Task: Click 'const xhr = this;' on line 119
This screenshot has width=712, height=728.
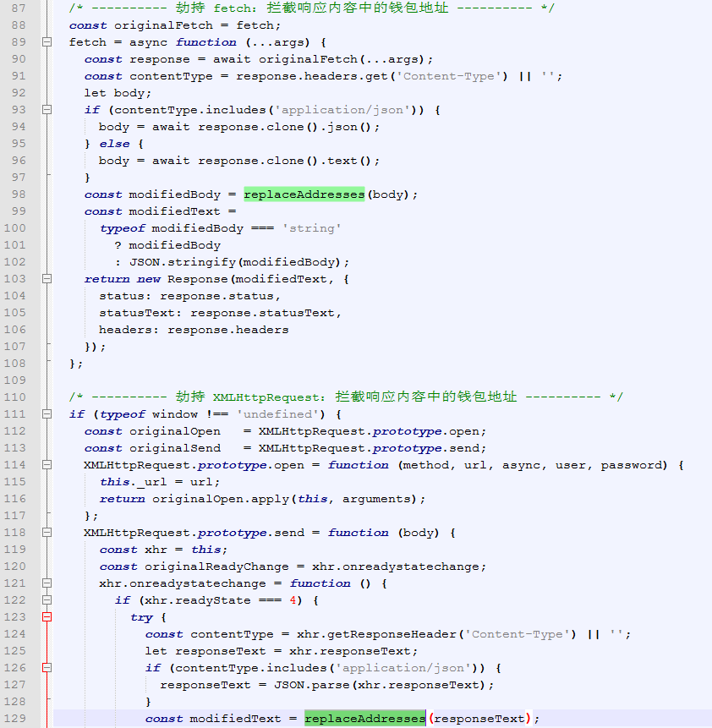Action: pyautogui.click(x=163, y=550)
